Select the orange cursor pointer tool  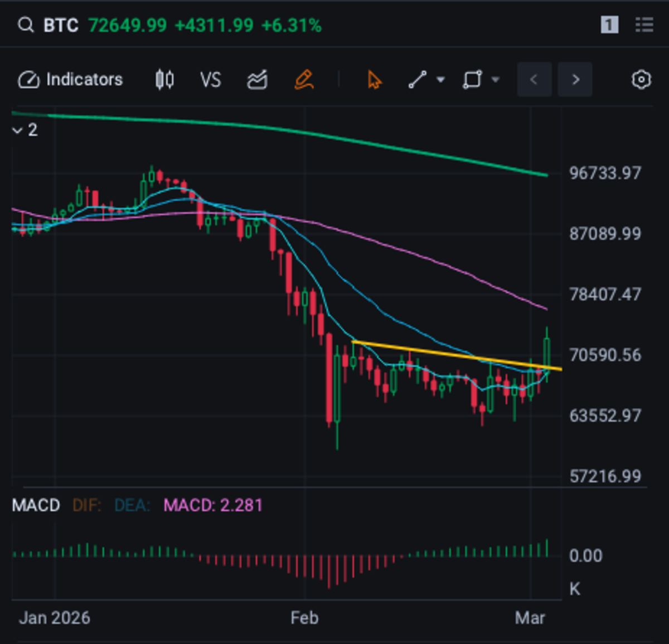click(x=374, y=80)
